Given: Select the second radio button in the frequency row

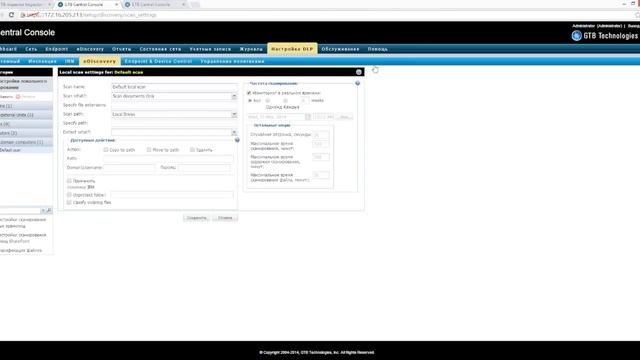Looking at the screenshot, I should point(268,100).
